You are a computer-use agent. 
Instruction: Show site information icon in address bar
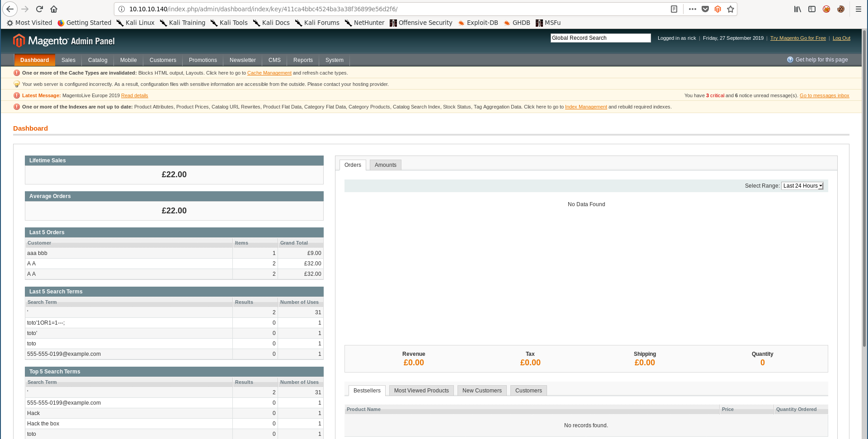[x=122, y=9]
